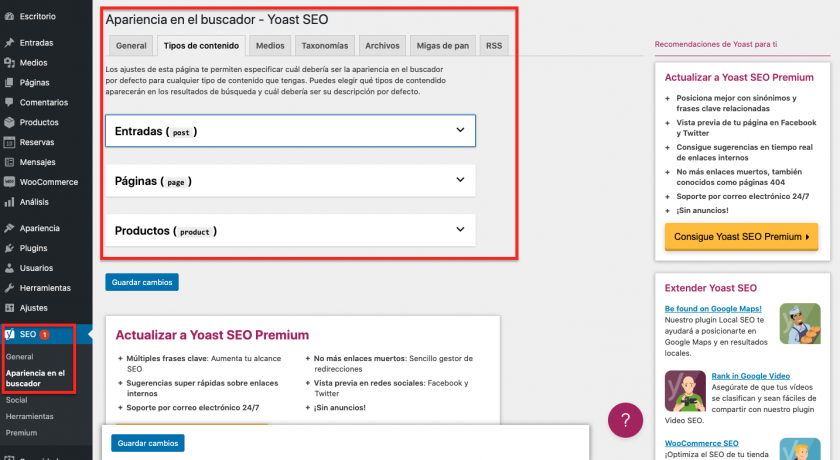Click the Entradas pin icon in sidebar
Screen dimensions: 840x460
coord(9,43)
